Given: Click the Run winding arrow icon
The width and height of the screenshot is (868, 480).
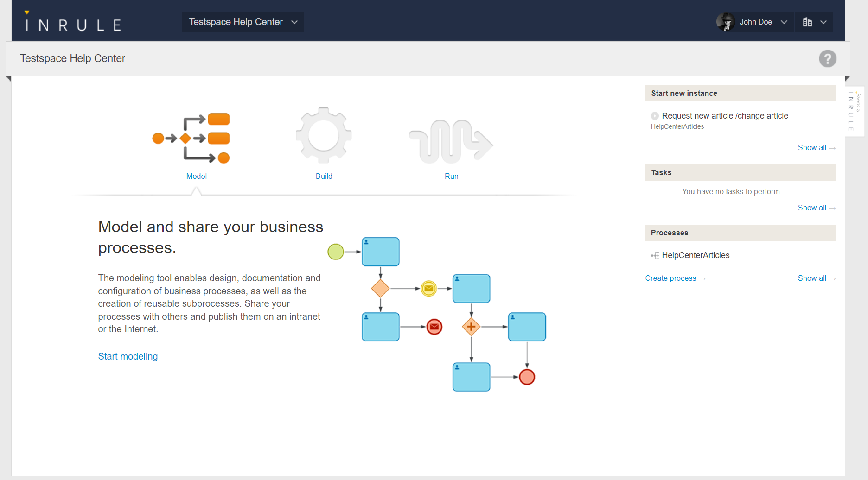Looking at the screenshot, I should 451,141.
